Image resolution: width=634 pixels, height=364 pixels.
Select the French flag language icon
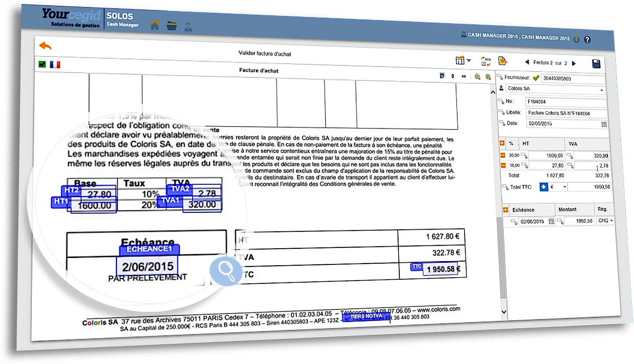pyautogui.click(x=55, y=64)
